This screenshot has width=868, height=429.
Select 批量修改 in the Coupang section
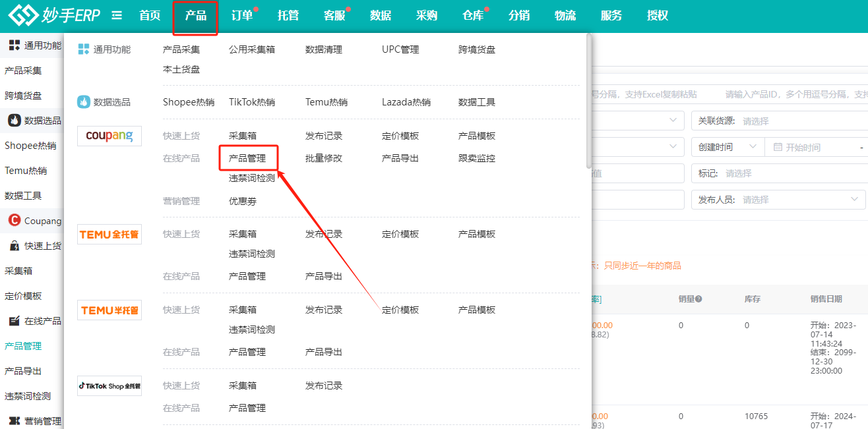tap(324, 158)
